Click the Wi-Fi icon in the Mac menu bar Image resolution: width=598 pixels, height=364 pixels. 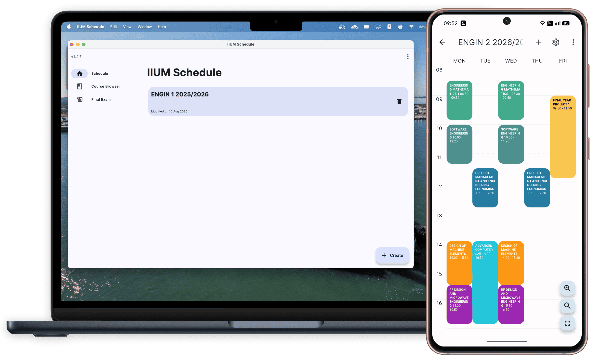411,27
